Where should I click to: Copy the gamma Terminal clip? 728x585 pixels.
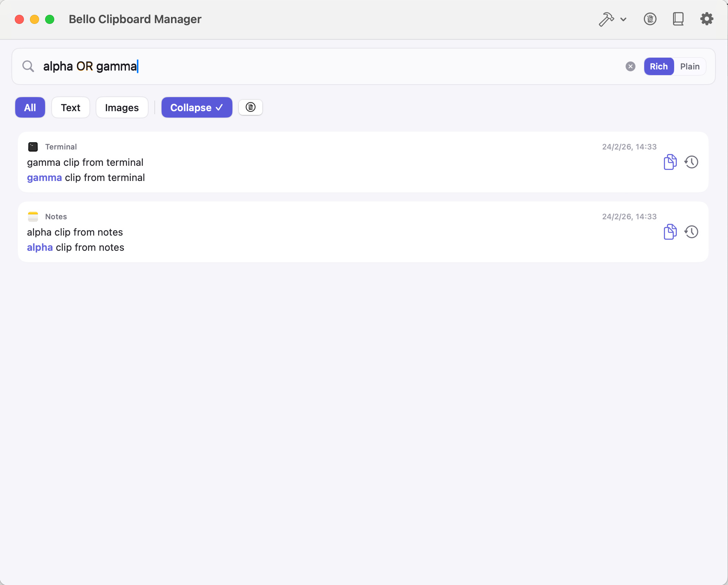[x=670, y=162]
